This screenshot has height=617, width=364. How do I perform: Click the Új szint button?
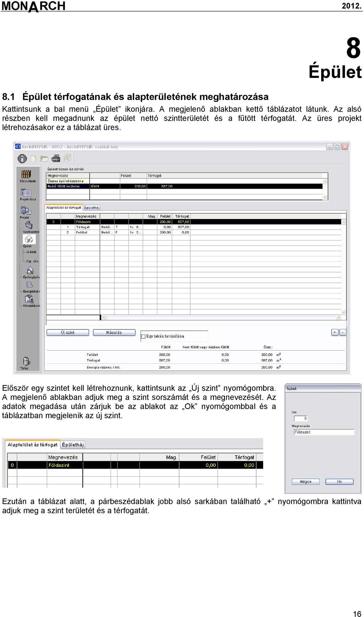[67, 332]
